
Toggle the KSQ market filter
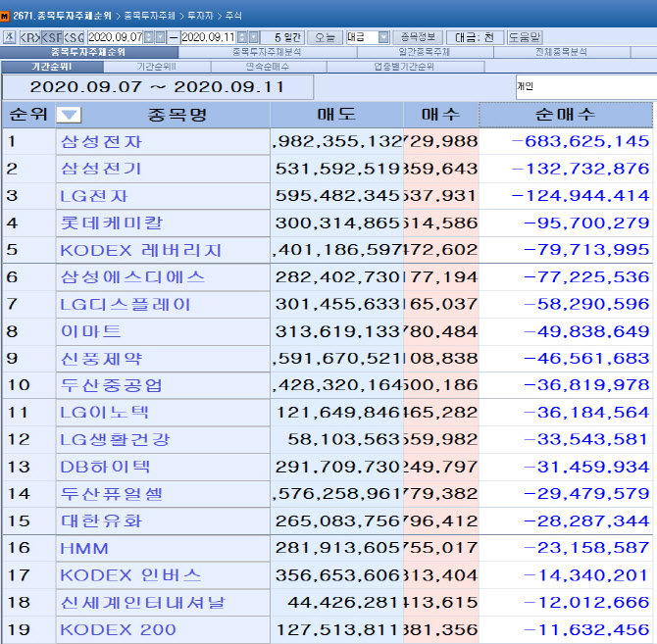tap(74, 37)
